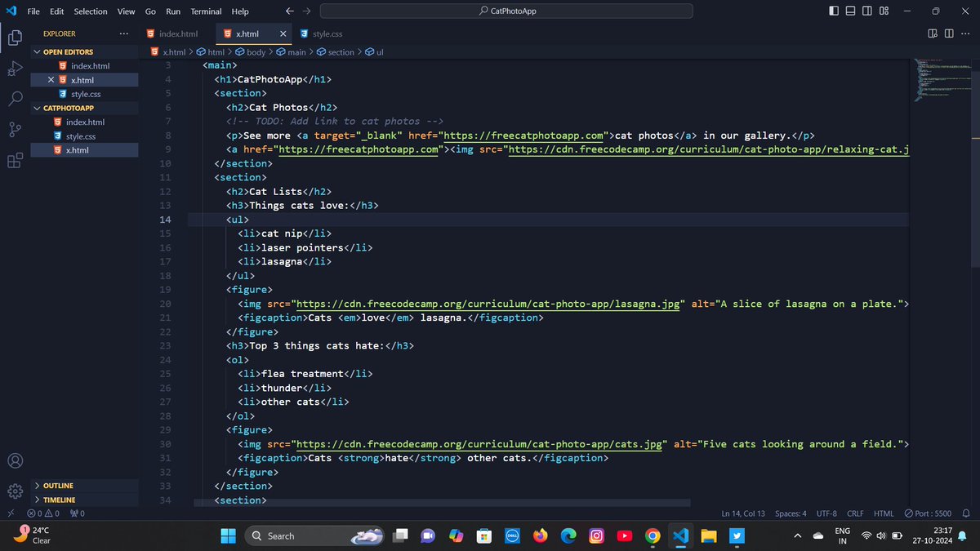Open Explorer views and more actions menu
The width and height of the screenshot is (980, 551).
(x=124, y=33)
